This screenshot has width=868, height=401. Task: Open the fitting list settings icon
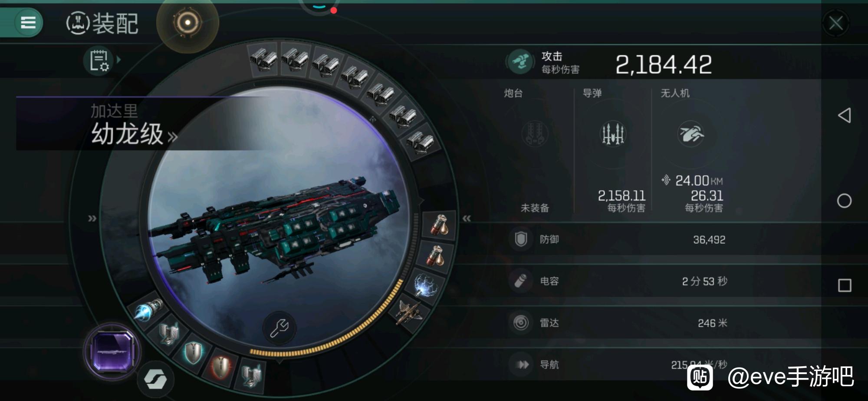pos(99,60)
